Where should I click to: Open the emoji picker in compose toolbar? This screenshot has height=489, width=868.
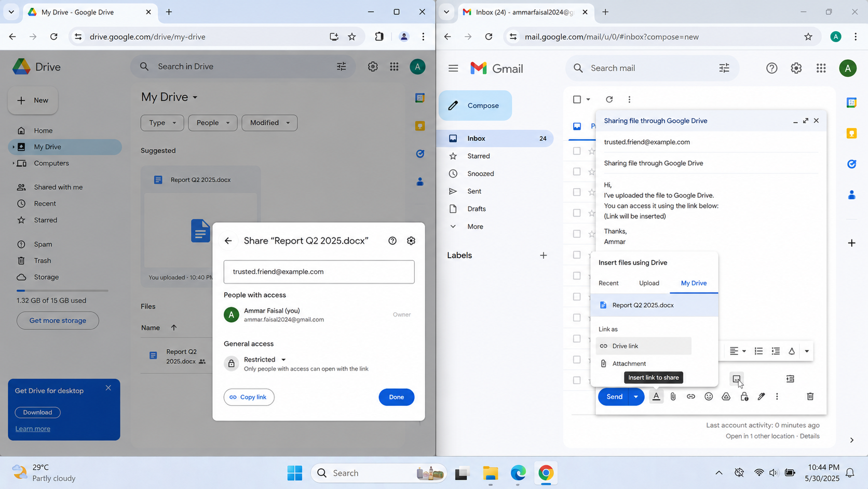pyautogui.click(x=709, y=397)
